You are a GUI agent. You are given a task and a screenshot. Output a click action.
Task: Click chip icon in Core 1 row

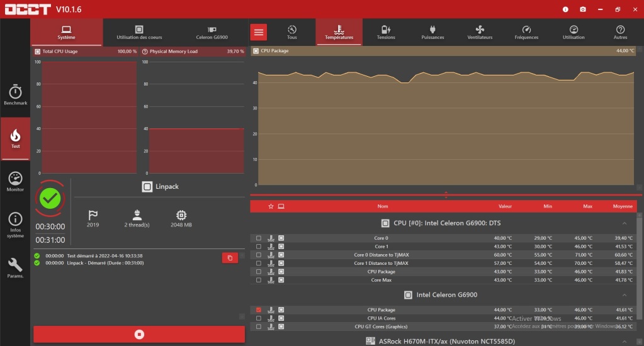pyautogui.click(x=281, y=246)
